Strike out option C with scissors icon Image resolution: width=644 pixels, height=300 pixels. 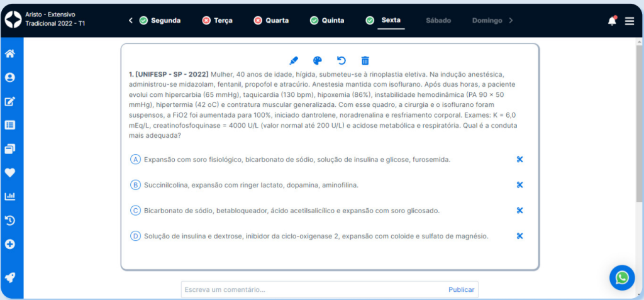pyautogui.click(x=519, y=211)
